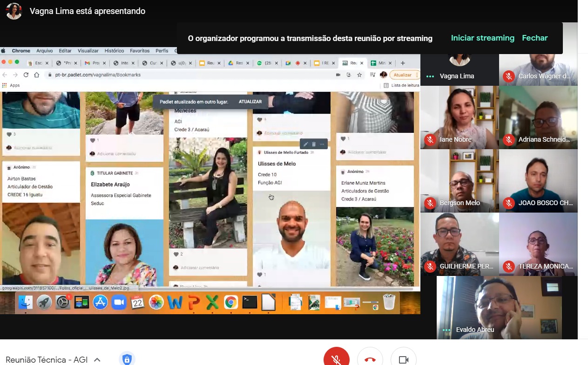The width and height of the screenshot is (588, 365).
Task: Open Photos in the Dock
Action: 156,303
